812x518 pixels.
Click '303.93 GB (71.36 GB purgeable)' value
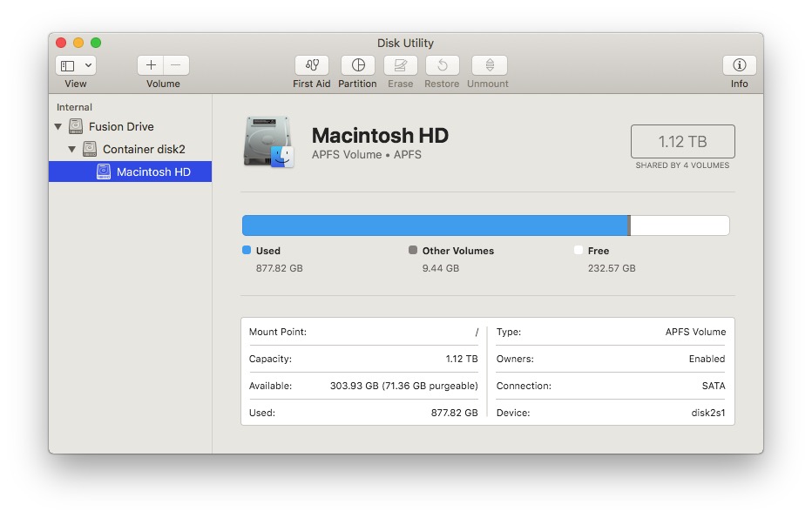pyautogui.click(x=404, y=386)
